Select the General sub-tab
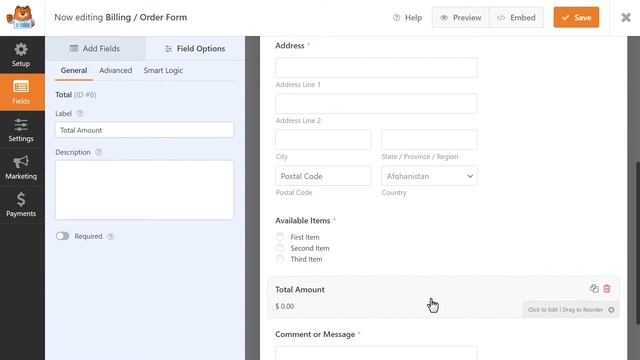 [74, 71]
